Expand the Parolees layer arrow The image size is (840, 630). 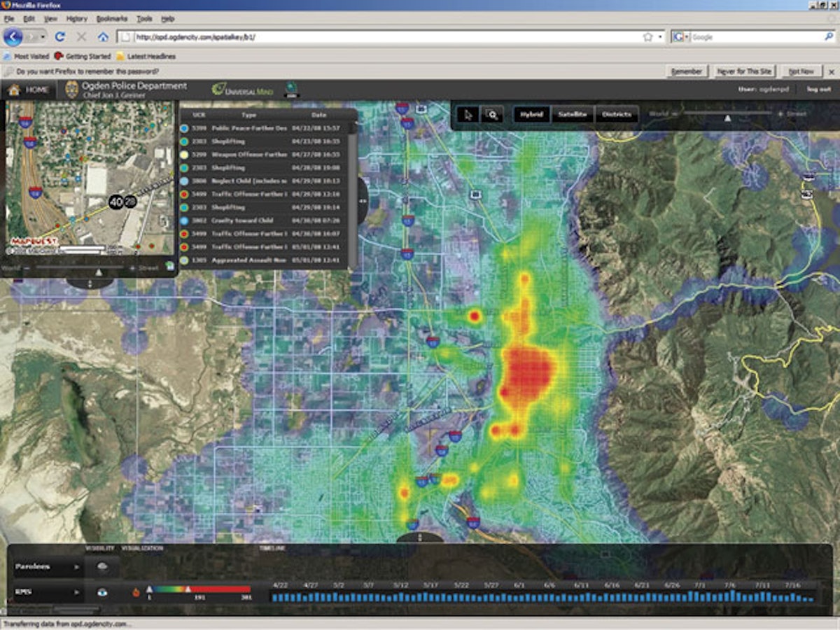(75, 567)
